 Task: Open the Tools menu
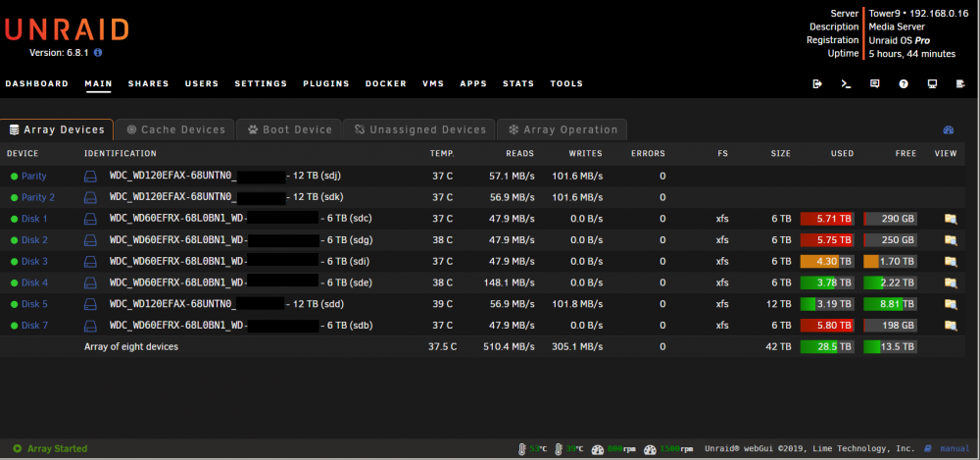(x=566, y=84)
